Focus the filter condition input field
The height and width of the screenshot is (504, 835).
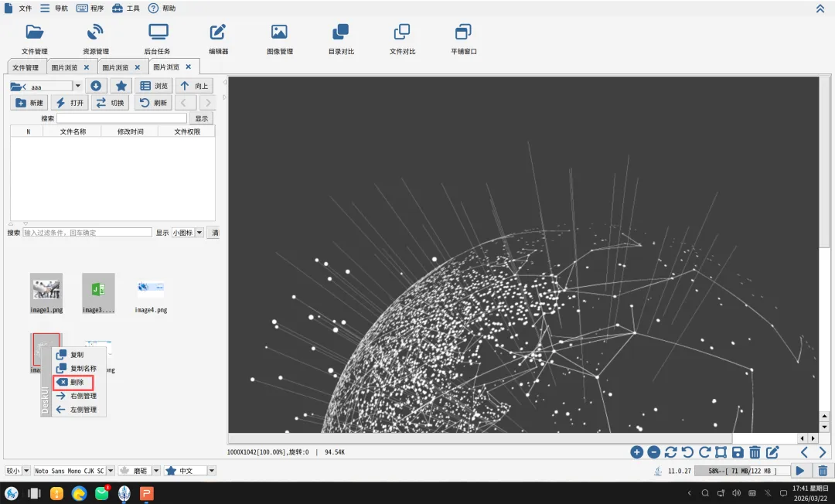click(x=87, y=233)
